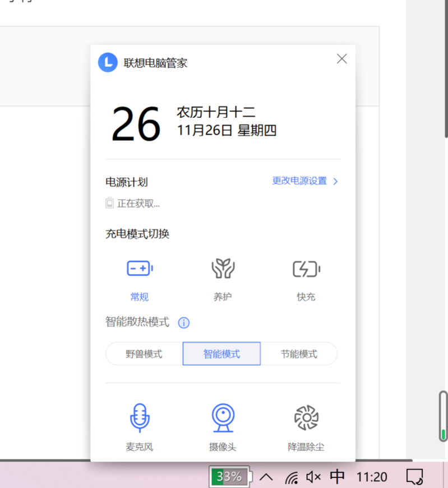Click the 33% battery indicator in taskbar
448x488 pixels.
click(230, 477)
